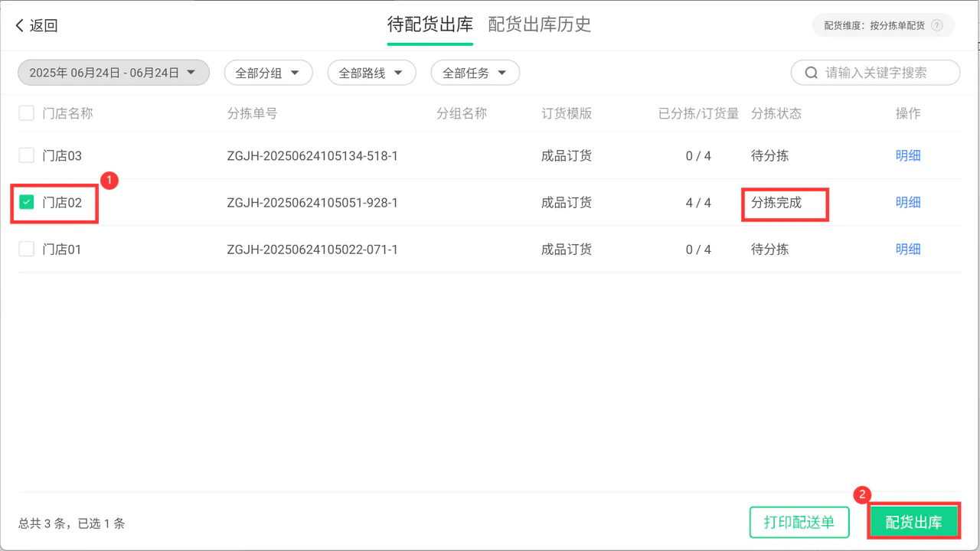Click order number ZGJH-20250624105134-518-1

(x=312, y=156)
